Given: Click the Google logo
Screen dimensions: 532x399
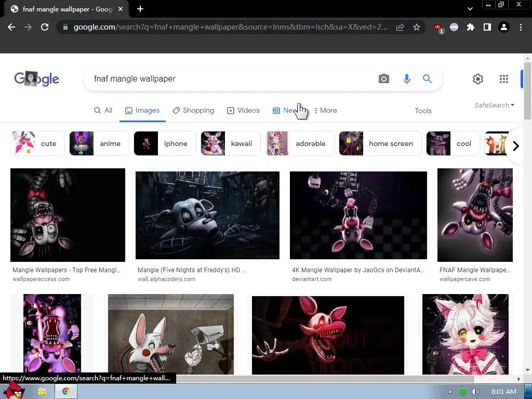Looking at the screenshot, I should click(x=37, y=79).
